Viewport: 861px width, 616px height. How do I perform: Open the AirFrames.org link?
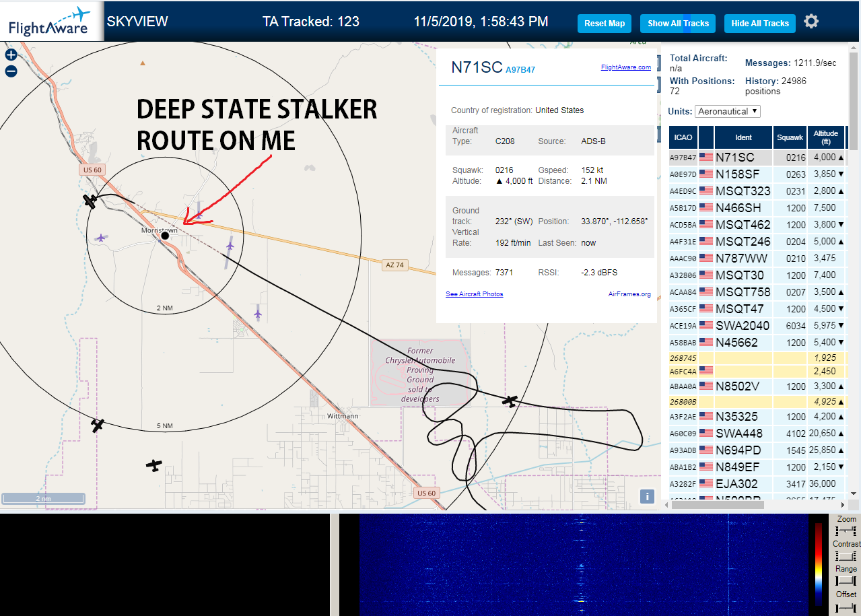click(629, 294)
